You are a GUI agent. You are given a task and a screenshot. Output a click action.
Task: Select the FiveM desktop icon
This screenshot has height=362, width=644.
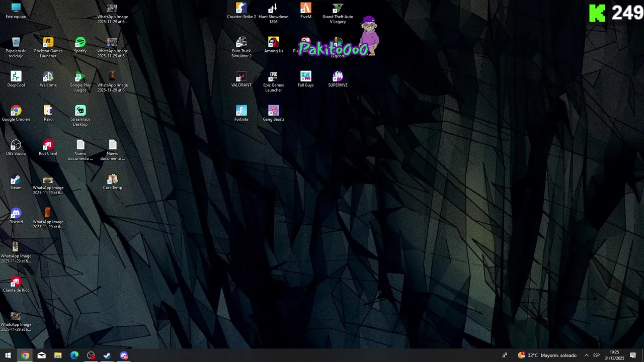[x=306, y=11]
